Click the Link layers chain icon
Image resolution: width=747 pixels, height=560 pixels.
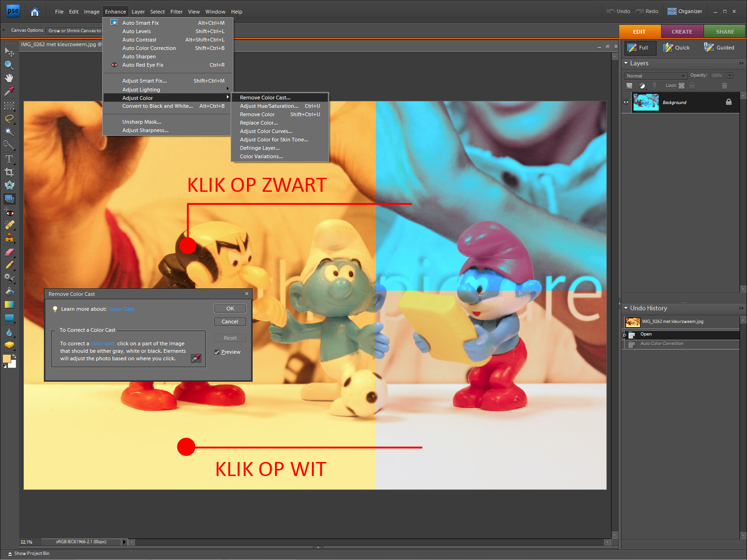click(655, 85)
